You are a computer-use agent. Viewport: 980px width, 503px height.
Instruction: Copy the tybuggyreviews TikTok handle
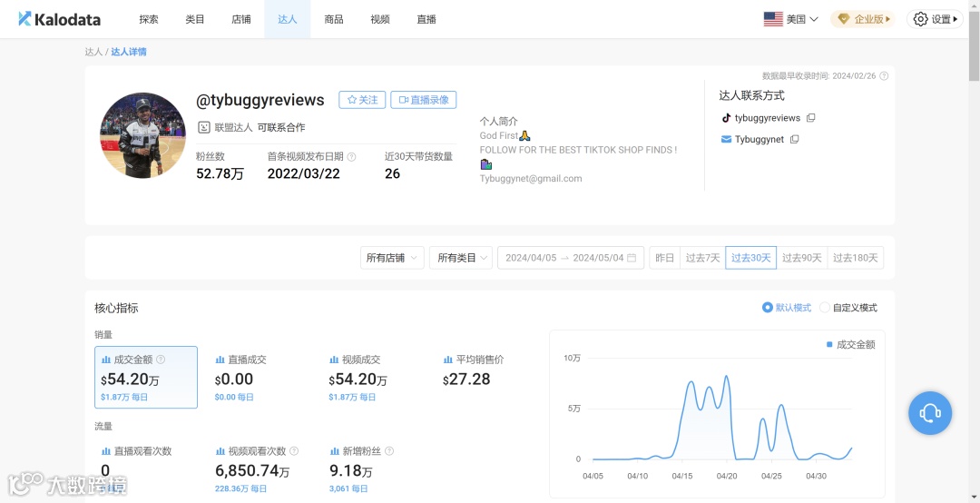[x=810, y=118]
